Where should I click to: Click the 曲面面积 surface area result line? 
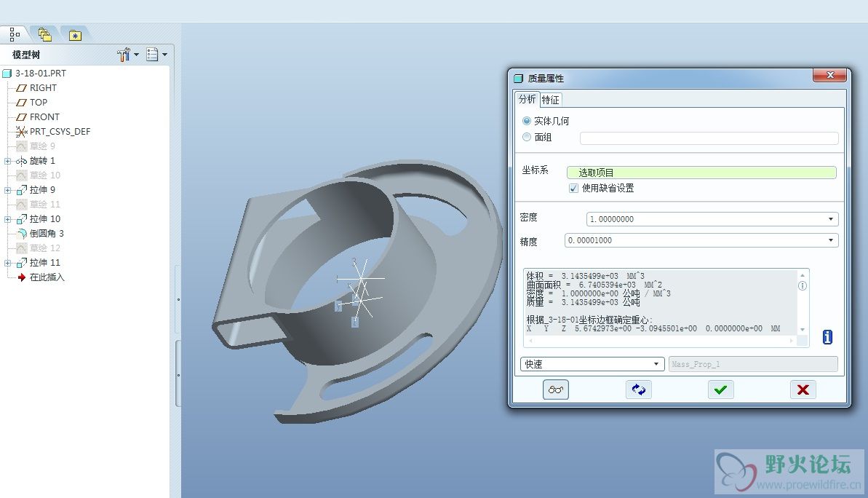[x=594, y=285]
